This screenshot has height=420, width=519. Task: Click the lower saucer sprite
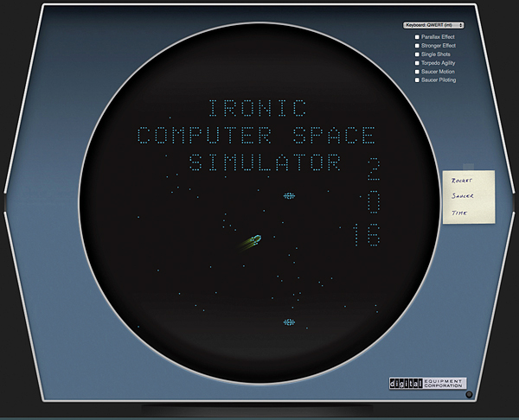click(x=289, y=322)
